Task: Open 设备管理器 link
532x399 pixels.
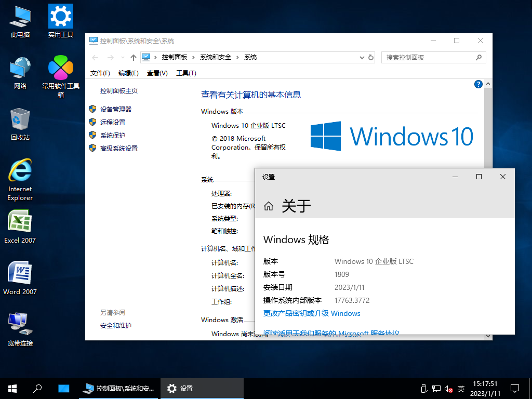Action: [116, 109]
